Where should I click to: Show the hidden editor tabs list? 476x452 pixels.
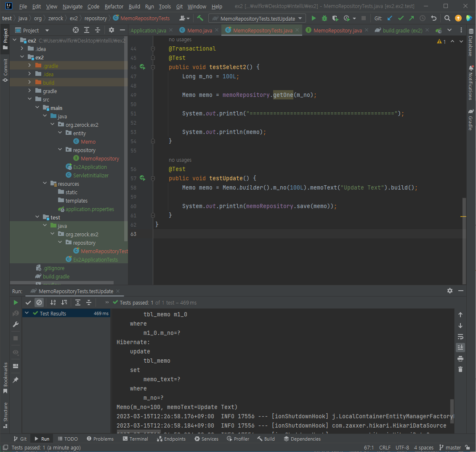(449, 30)
